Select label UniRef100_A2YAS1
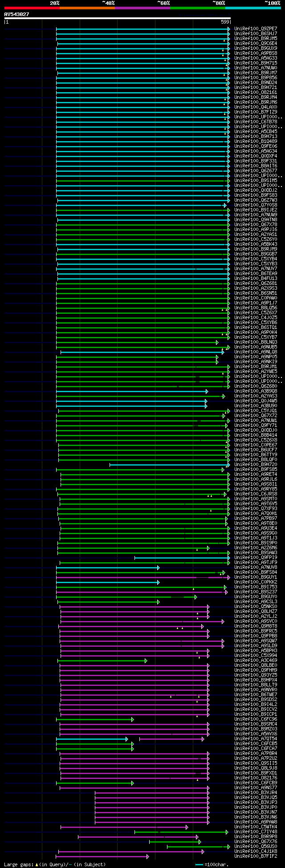 [255, 235]
